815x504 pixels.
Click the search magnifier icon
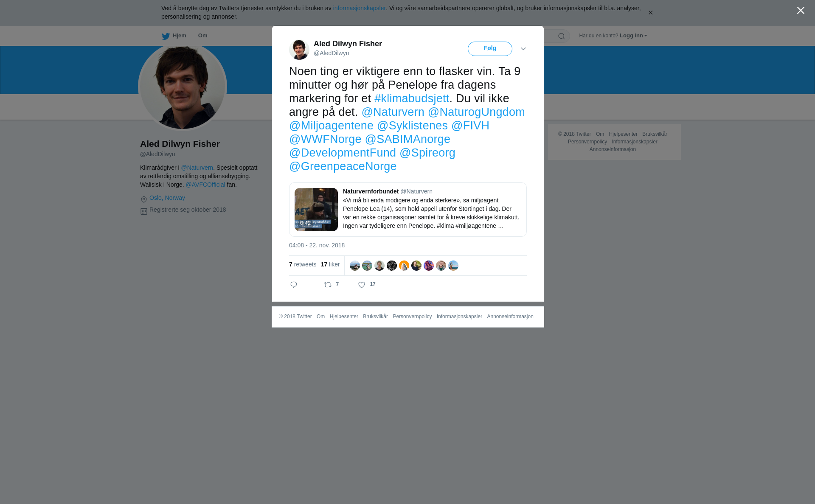[562, 36]
